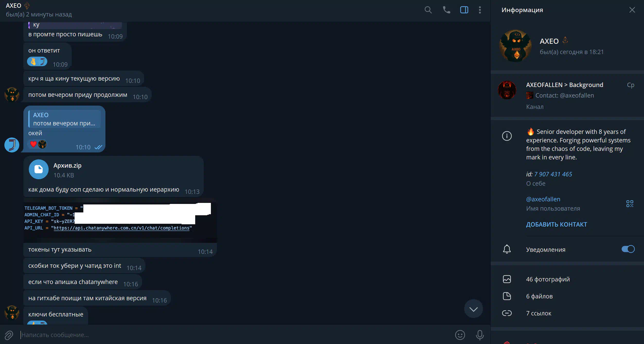Click ДОБАВИТЬ КОНТАКТ button
644x344 pixels.
click(557, 224)
